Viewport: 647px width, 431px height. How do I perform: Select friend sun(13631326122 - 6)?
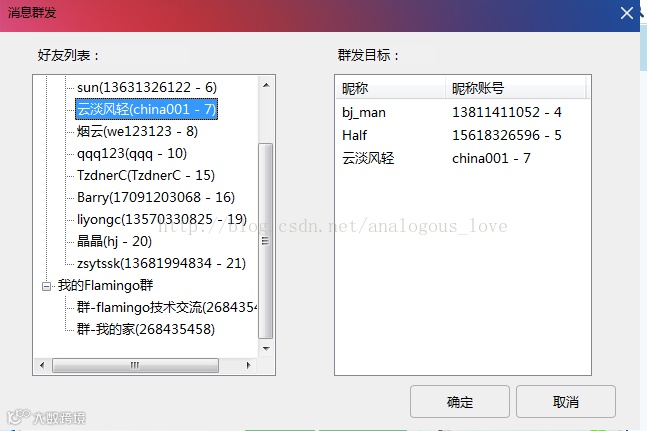pyautogui.click(x=146, y=87)
